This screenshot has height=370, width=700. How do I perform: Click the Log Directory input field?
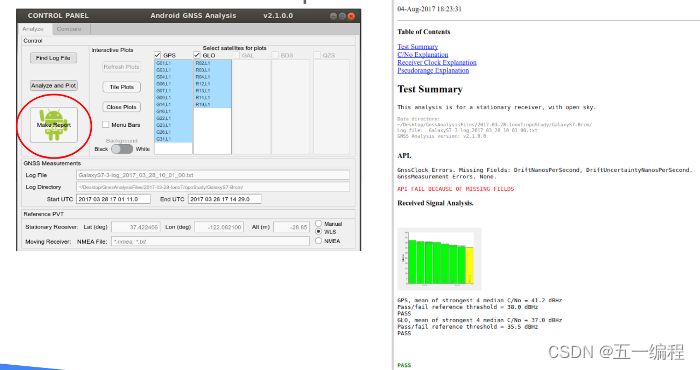tap(213, 187)
